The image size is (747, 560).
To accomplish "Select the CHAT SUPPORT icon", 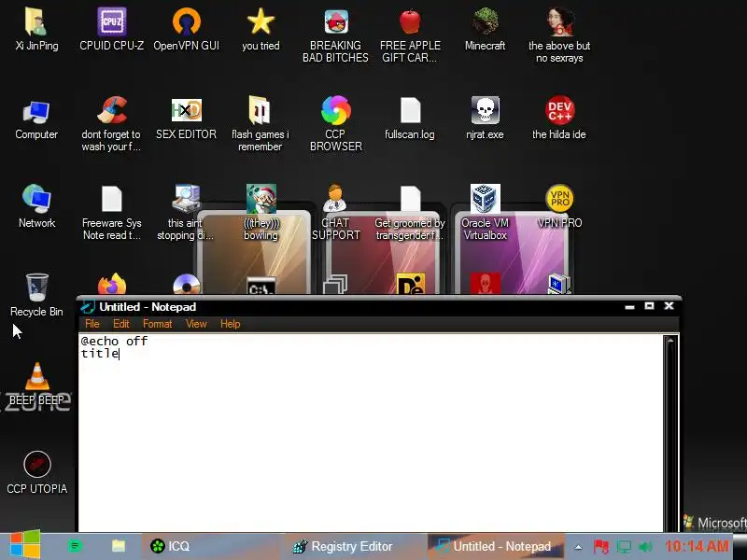I will pyautogui.click(x=335, y=199).
